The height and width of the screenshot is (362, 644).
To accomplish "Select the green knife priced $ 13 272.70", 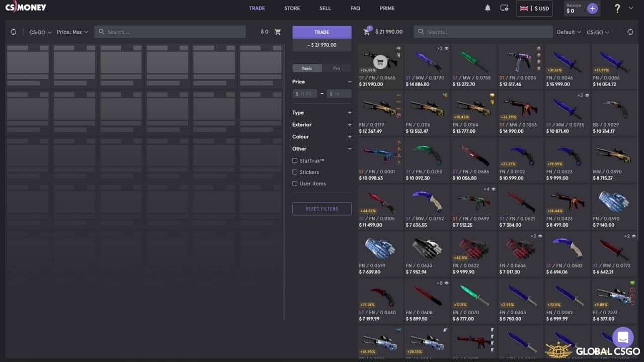I will [473, 66].
